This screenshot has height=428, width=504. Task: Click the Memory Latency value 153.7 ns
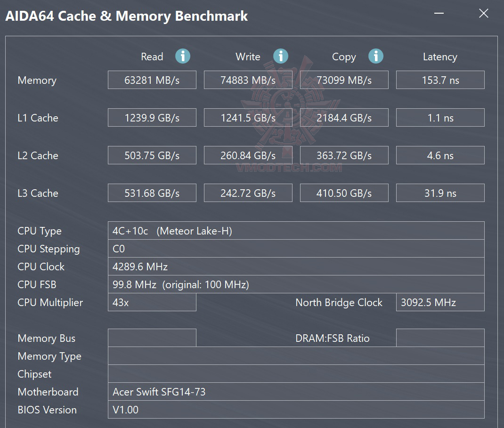coord(440,80)
